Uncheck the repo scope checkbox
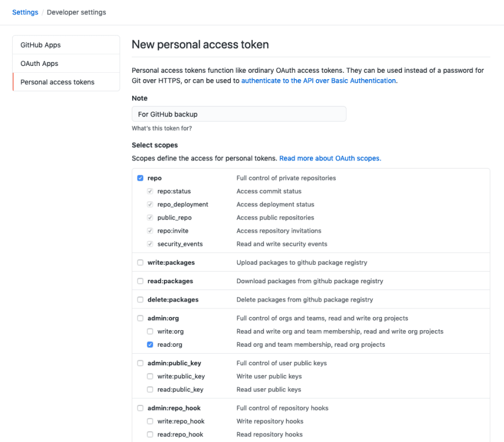The width and height of the screenshot is (504, 442). [x=140, y=178]
